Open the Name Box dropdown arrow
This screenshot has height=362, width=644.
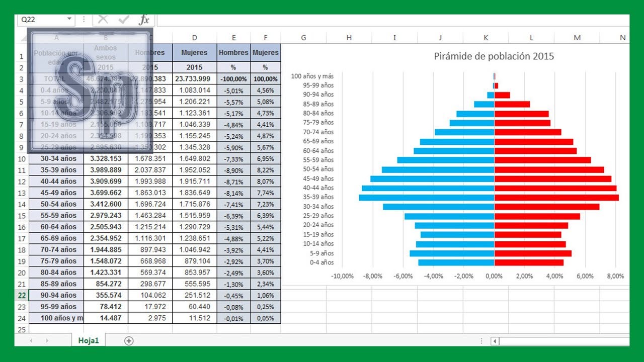click(x=69, y=20)
